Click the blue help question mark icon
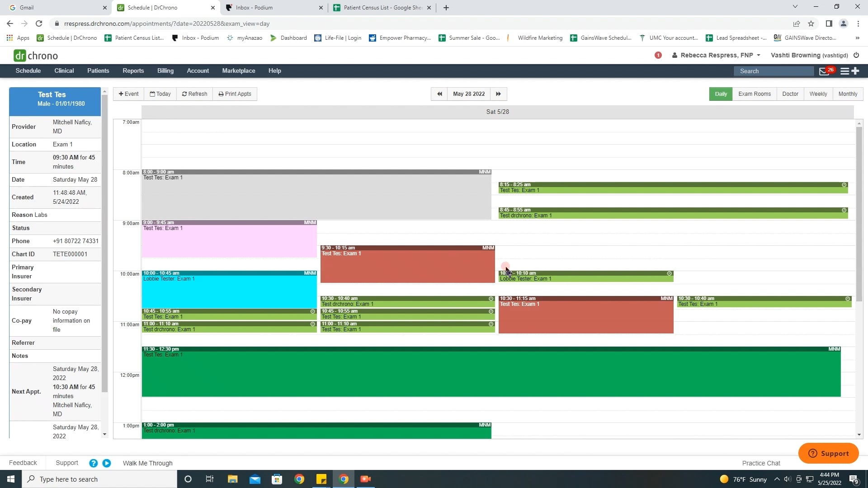This screenshot has height=488, width=868. [x=94, y=463]
